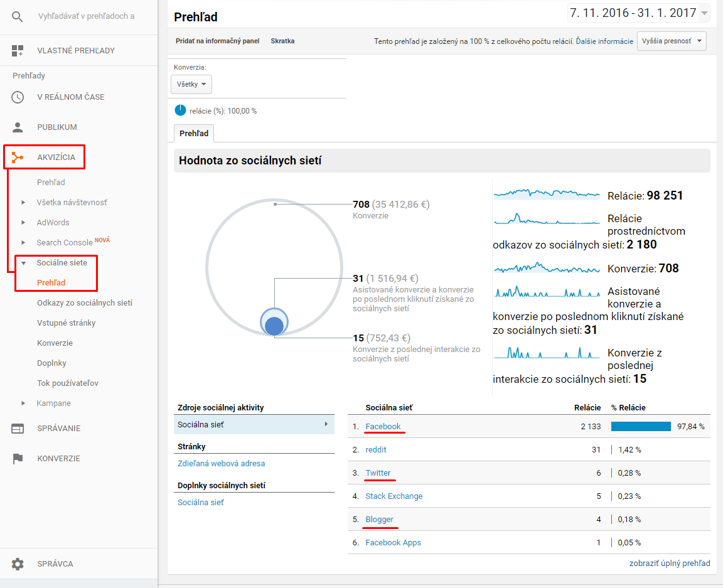Click Pridať na informačný panel
This screenshot has width=723, height=588.
click(218, 41)
